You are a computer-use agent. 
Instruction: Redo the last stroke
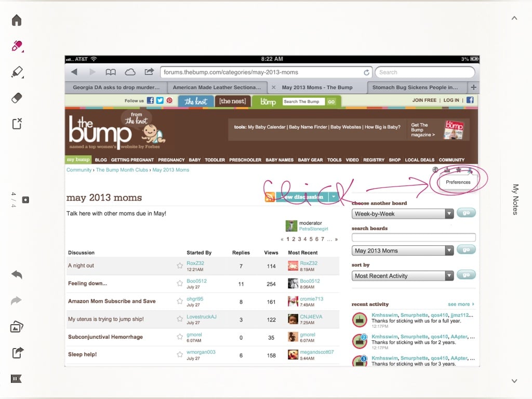(16, 300)
